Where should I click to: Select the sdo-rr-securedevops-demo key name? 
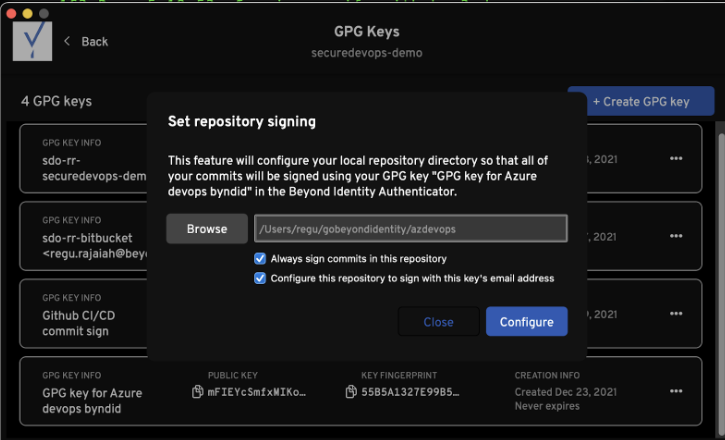coord(95,168)
